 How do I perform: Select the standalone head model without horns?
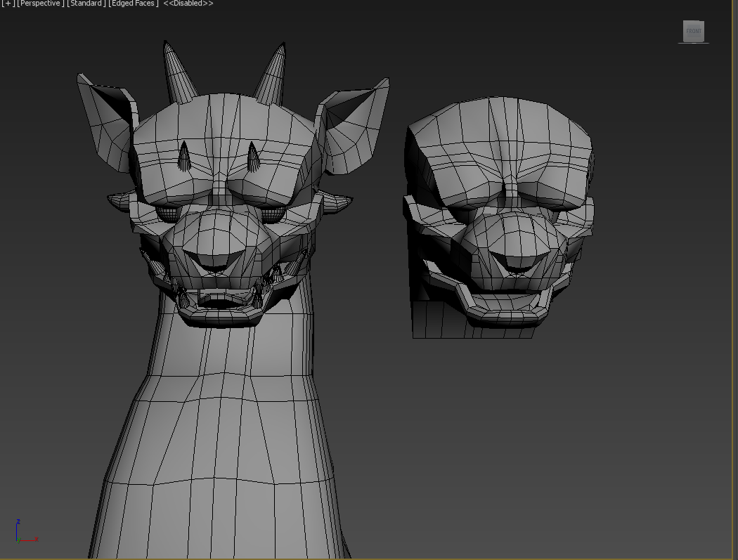(499, 216)
